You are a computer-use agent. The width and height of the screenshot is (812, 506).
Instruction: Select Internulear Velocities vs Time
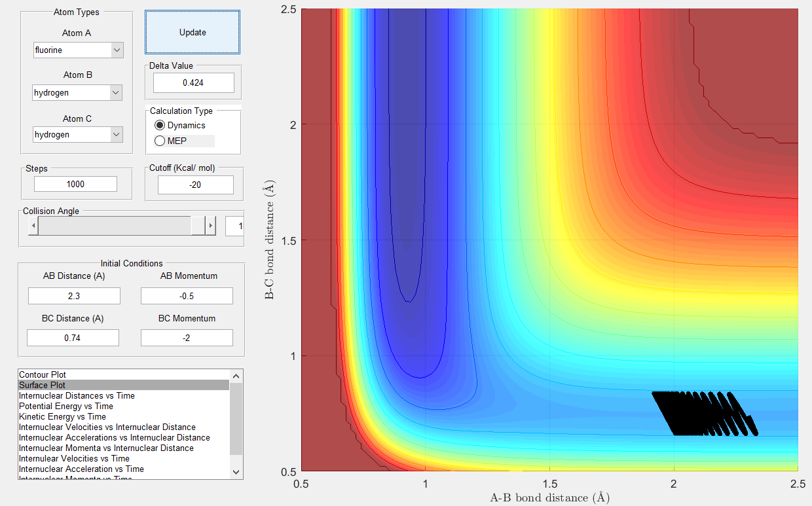(x=124, y=458)
